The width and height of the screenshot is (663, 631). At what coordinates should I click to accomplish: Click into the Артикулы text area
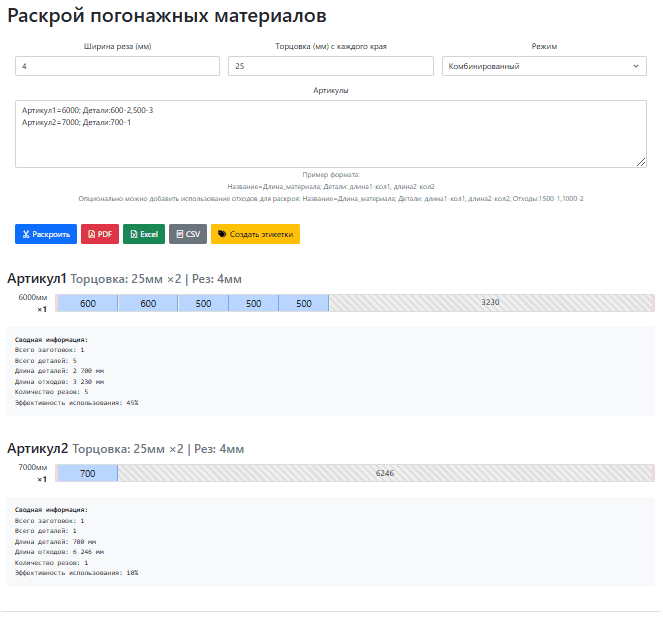[x=331, y=134]
